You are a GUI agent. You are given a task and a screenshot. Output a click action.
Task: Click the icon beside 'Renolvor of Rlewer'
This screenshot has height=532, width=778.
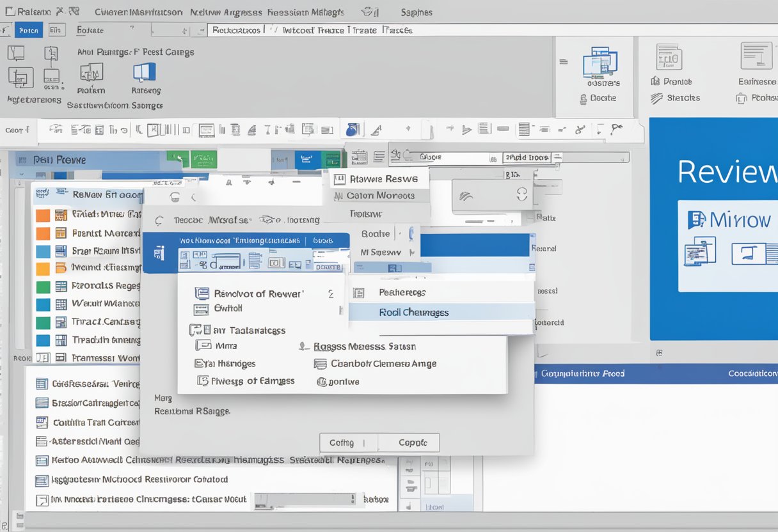(x=202, y=293)
